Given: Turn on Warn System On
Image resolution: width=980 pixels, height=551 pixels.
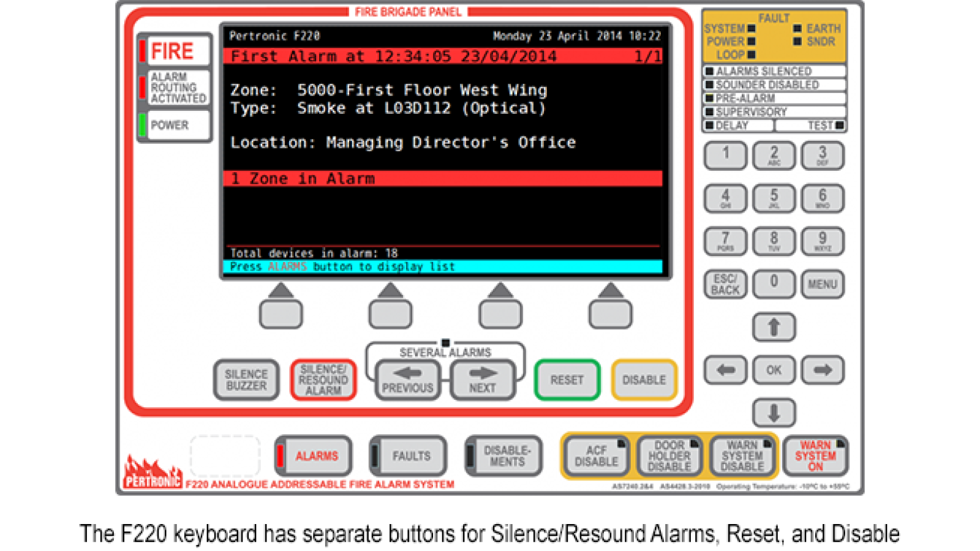Looking at the screenshot, I should click(x=815, y=456).
